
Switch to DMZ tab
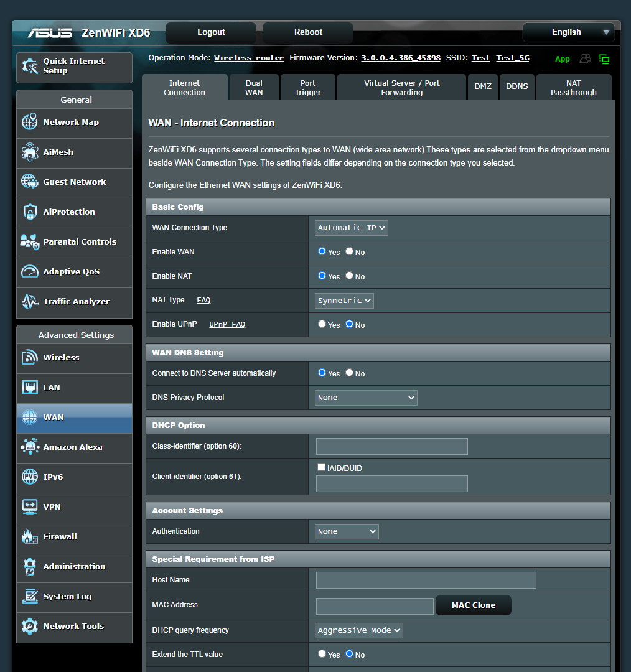tap(483, 86)
